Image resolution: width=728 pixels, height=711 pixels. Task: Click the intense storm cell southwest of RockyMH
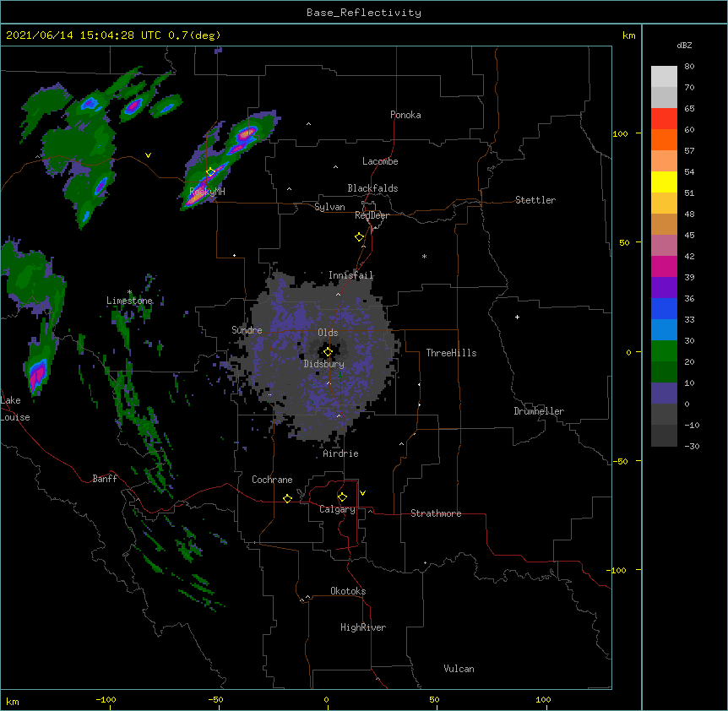tap(195, 196)
